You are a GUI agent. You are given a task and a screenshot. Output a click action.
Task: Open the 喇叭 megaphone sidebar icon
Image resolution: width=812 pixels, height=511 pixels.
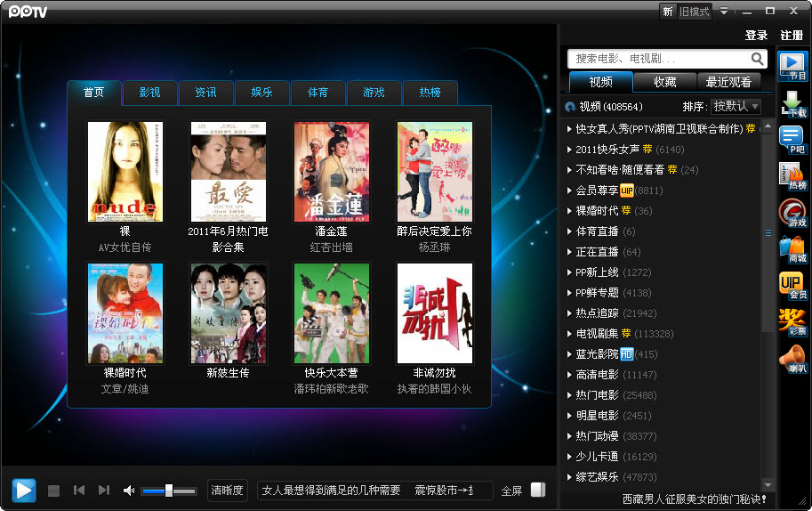click(x=792, y=359)
